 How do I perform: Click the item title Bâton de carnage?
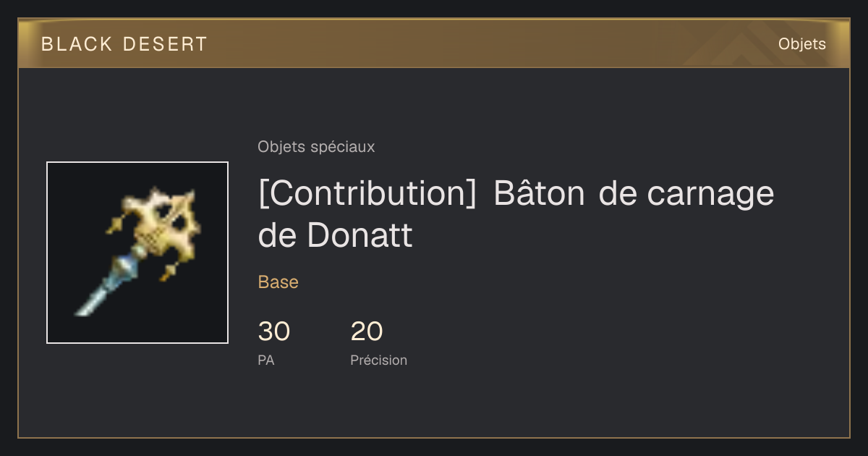(x=634, y=194)
